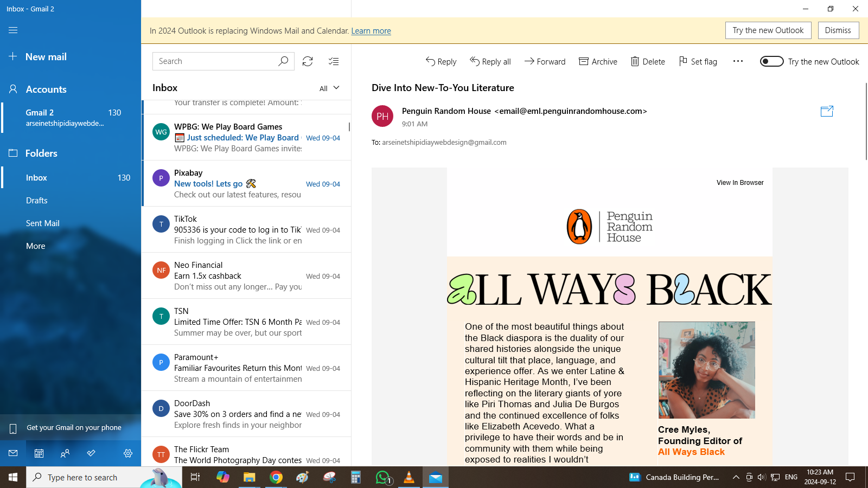Open the more actions ellipsis menu
This screenshot has height=488, width=868.
pyautogui.click(x=738, y=61)
